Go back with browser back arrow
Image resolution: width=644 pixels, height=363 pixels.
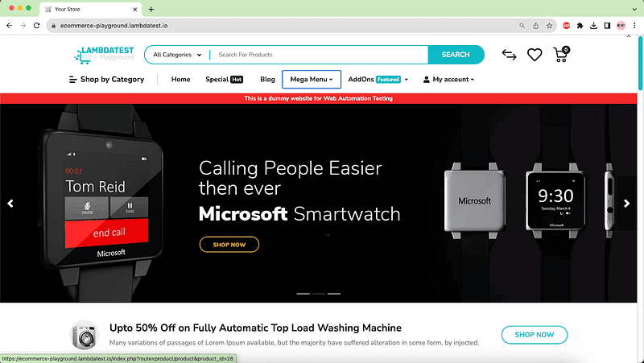(10, 26)
